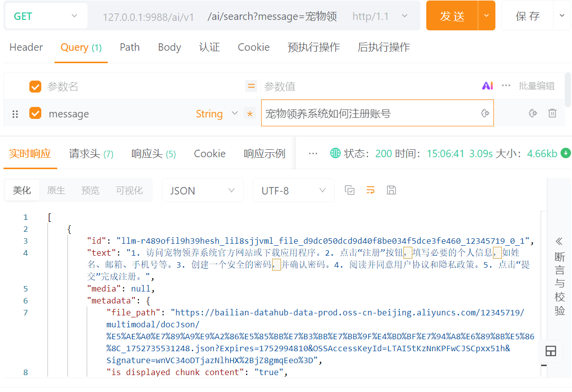Click the "media": null line
The width and height of the screenshot is (572, 392).
(121, 289)
